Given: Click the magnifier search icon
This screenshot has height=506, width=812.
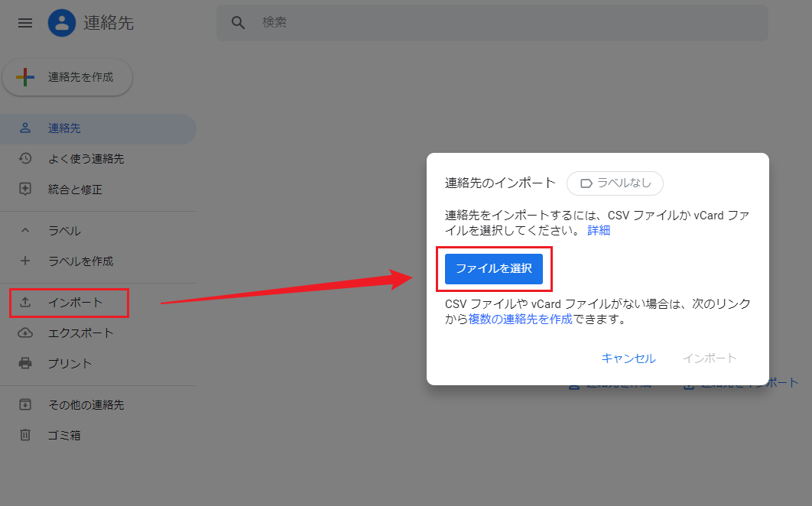Looking at the screenshot, I should coord(239,23).
